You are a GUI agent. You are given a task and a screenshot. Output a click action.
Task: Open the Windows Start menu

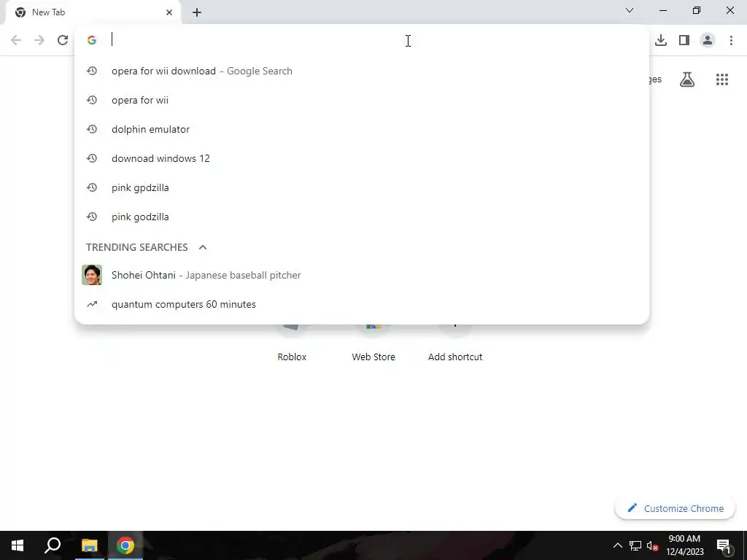click(x=18, y=545)
